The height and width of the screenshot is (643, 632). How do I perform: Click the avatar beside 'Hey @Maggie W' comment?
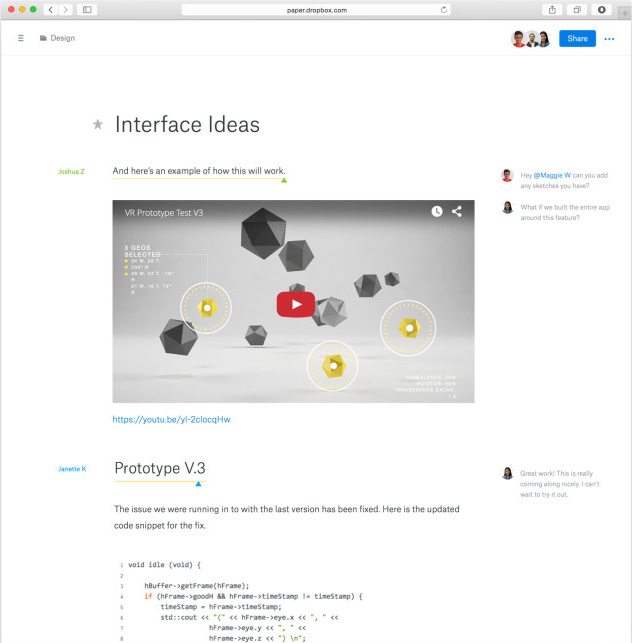click(x=507, y=176)
